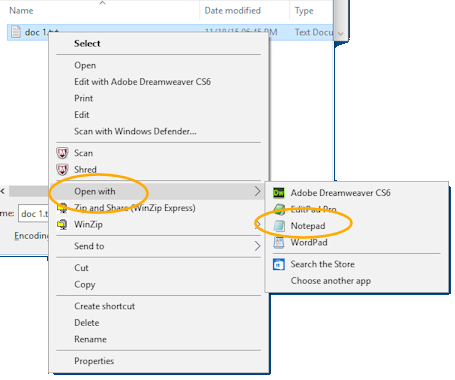This screenshot has width=455, height=380.
Task: Choose Delete from the context menu
Action: (x=159, y=323)
